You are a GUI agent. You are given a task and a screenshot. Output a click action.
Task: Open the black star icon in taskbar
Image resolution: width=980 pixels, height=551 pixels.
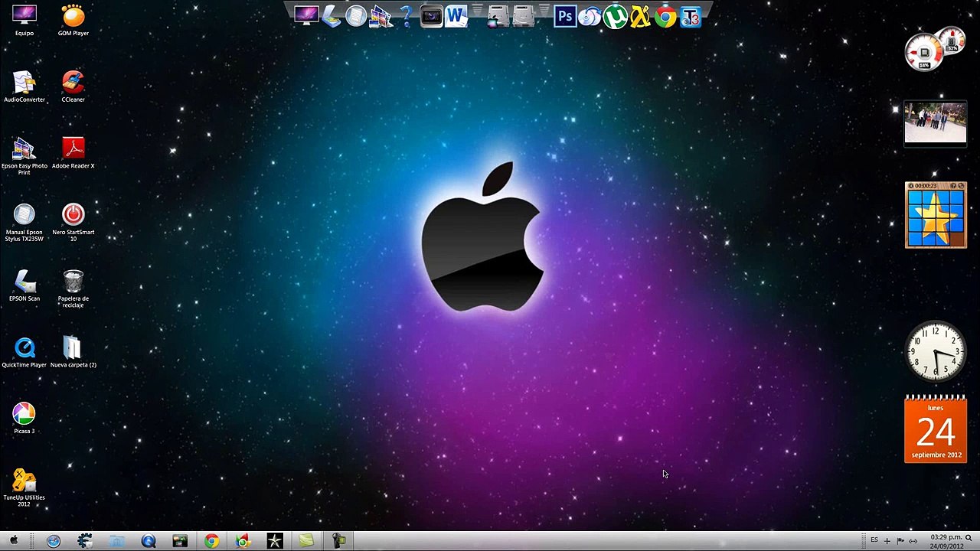click(274, 541)
